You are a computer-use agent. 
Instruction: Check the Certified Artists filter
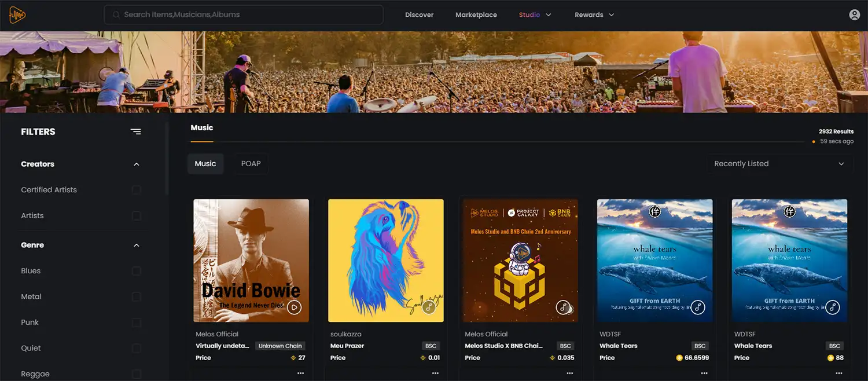point(137,190)
